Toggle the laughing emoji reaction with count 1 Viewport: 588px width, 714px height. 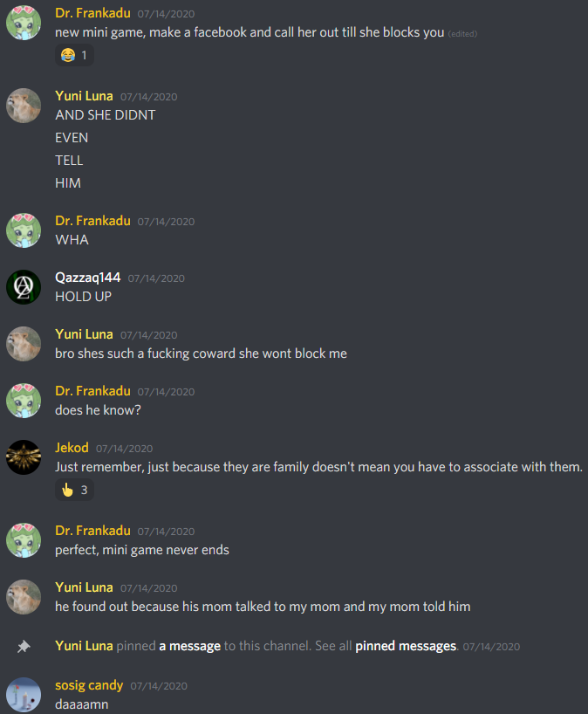click(74, 56)
